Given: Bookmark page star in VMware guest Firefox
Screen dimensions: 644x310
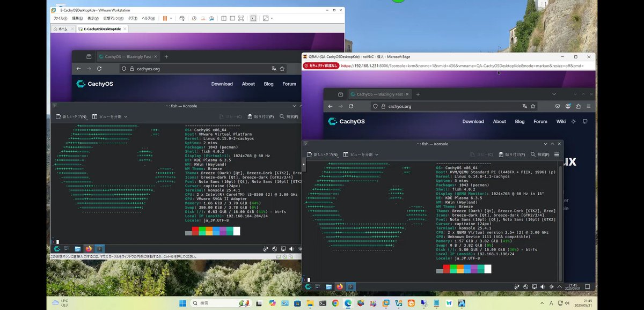Looking at the screenshot, I should coord(282,69).
